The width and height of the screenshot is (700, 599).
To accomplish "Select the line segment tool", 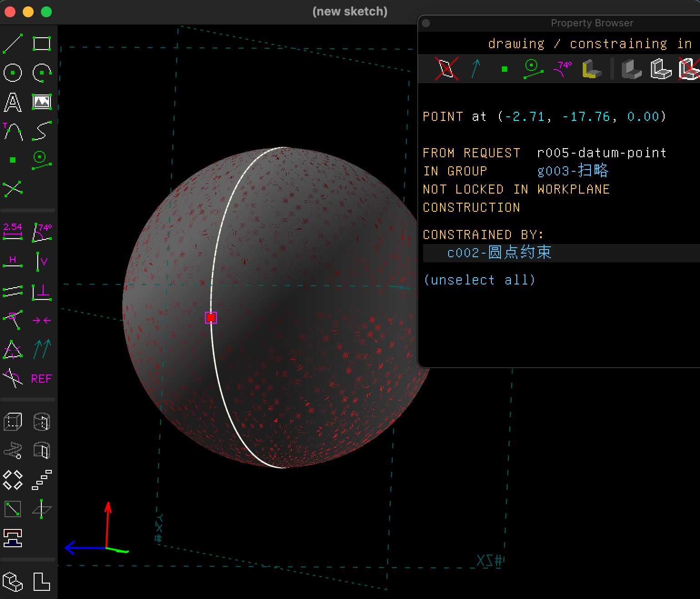I will [x=13, y=44].
